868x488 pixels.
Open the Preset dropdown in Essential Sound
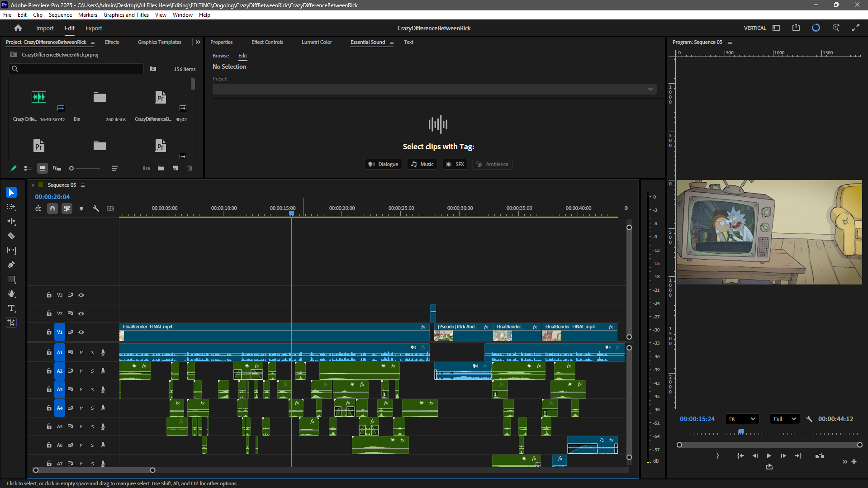(434, 89)
